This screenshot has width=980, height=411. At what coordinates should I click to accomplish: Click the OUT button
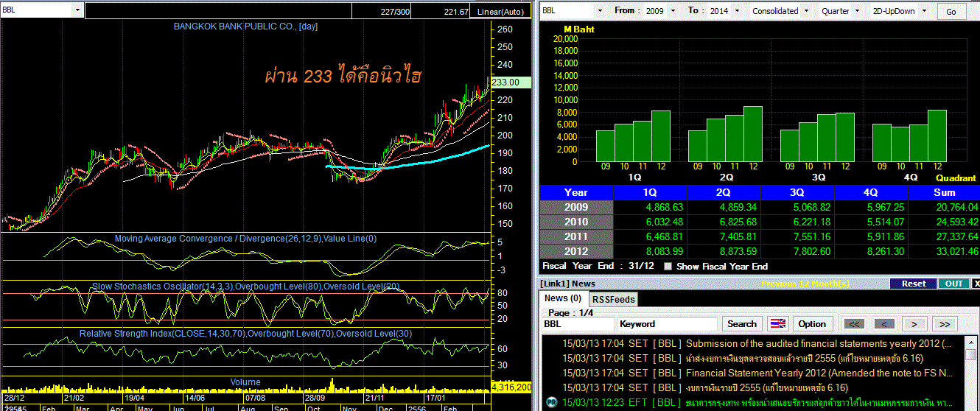[x=953, y=284]
